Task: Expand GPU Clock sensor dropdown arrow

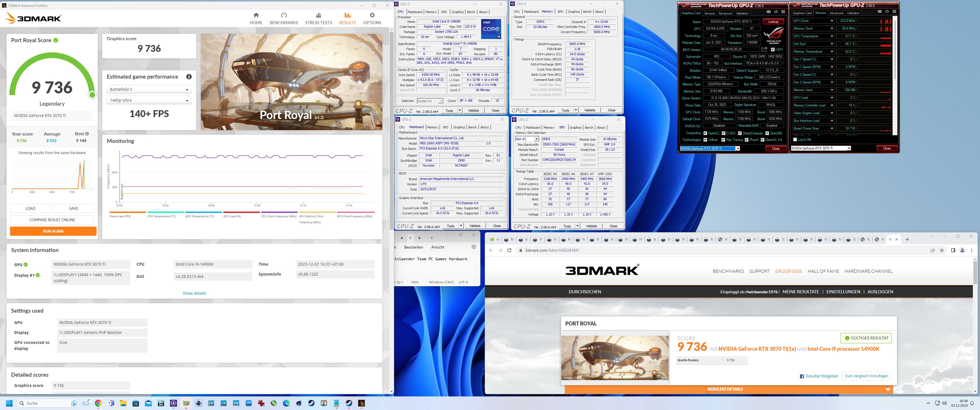Action: [x=832, y=21]
